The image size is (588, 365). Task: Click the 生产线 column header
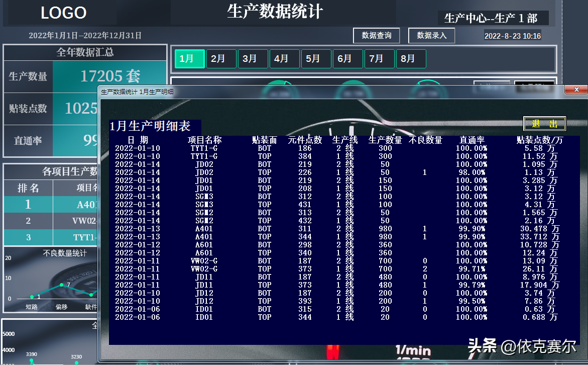point(345,140)
